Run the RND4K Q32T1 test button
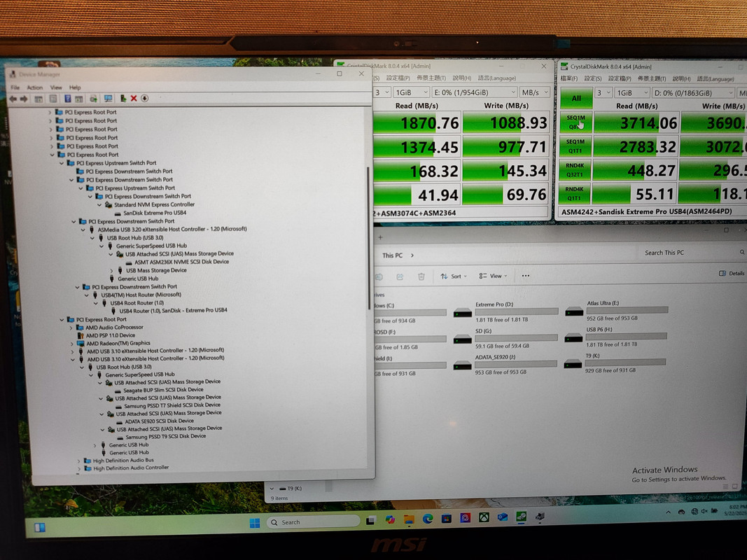 (x=575, y=170)
